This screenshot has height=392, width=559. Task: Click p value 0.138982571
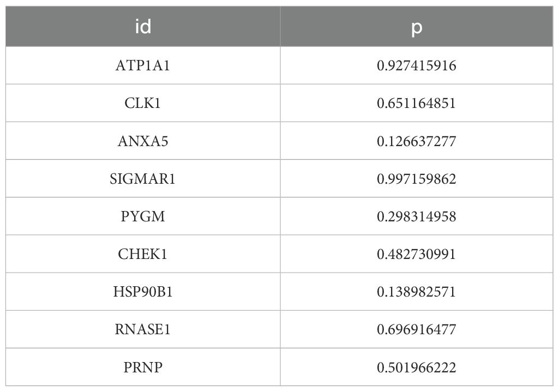pyautogui.click(x=417, y=292)
